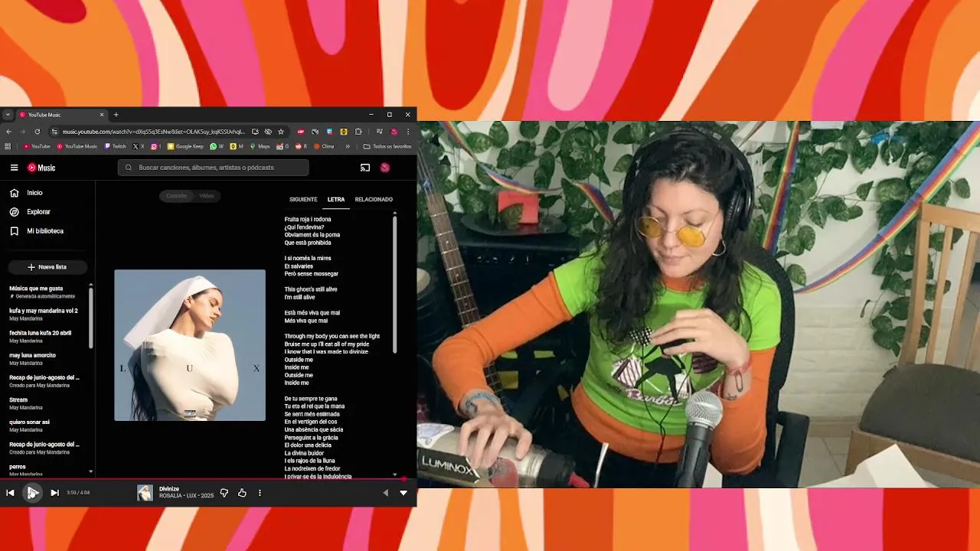Click the small album thumbnail in player bar
The width and height of the screenshot is (980, 551).
145,493
